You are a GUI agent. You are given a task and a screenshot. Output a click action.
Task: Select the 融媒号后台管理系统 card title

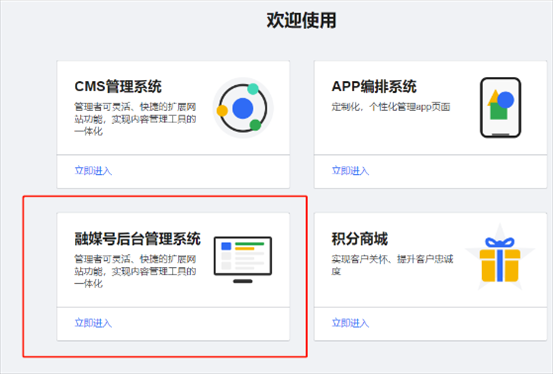138,239
